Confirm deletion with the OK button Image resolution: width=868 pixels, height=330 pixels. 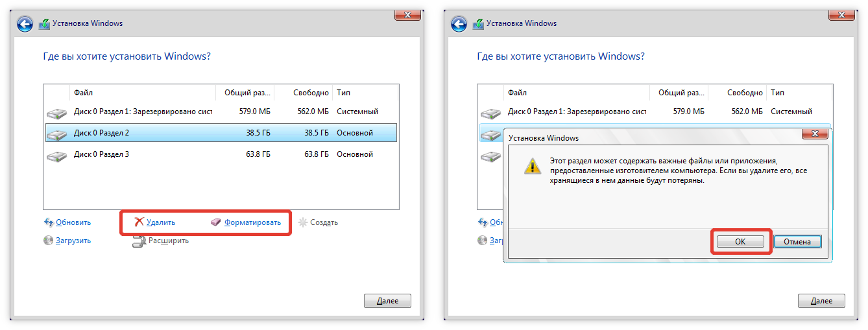pos(740,241)
